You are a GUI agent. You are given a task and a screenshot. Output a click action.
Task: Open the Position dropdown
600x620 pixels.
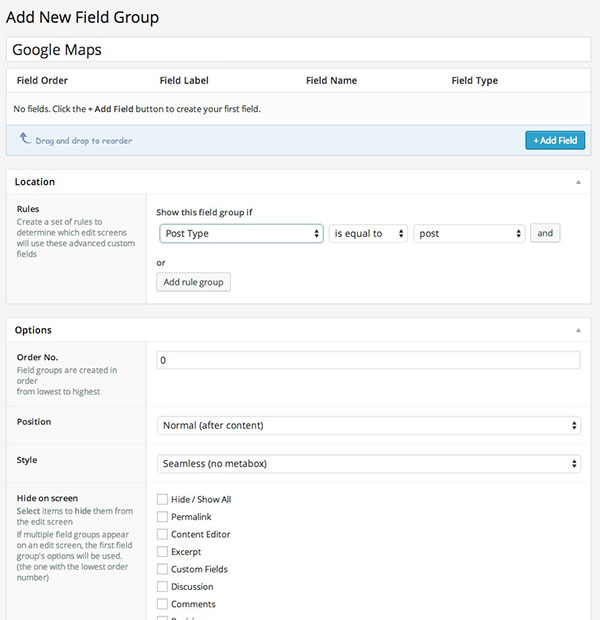[369, 425]
